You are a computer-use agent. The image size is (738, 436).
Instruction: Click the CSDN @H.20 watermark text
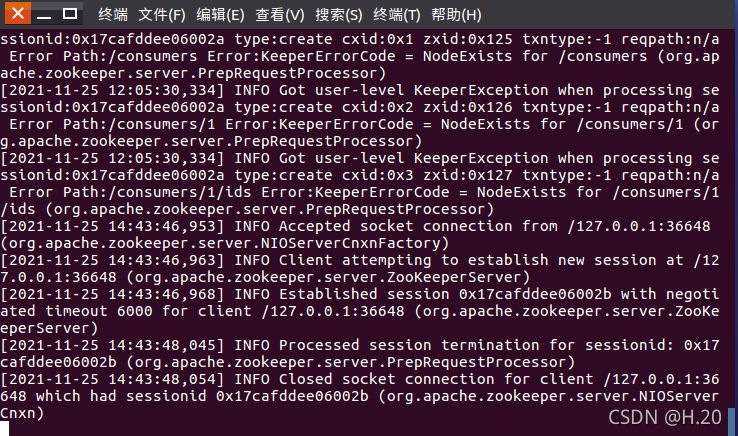pos(665,417)
